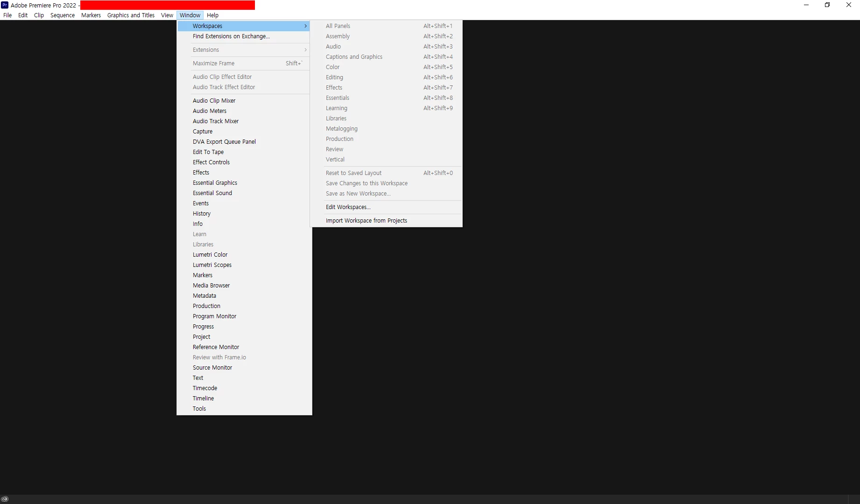Image resolution: width=860 pixels, height=504 pixels.
Task: Show the Media Browser panel
Action: (x=244, y=286)
